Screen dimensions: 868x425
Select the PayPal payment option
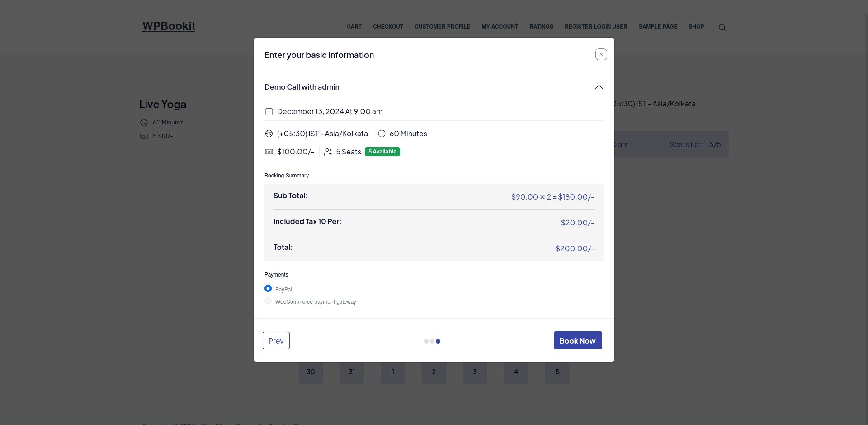pyautogui.click(x=268, y=288)
